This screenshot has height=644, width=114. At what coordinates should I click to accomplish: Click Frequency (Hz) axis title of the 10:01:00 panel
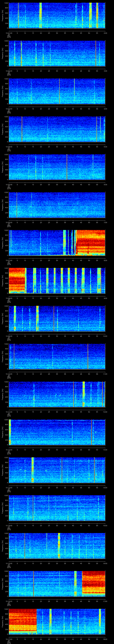pos(3,16)
